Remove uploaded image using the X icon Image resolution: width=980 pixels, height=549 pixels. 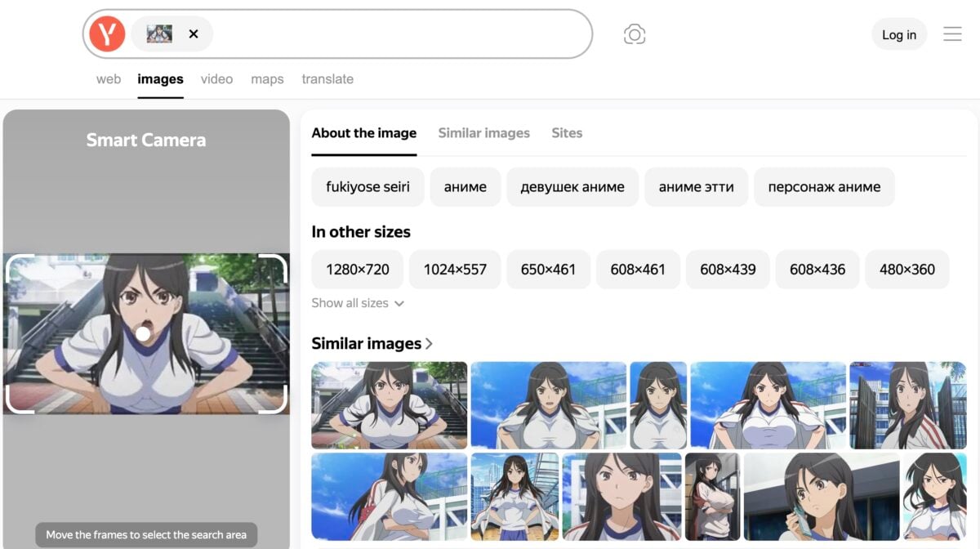point(194,33)
